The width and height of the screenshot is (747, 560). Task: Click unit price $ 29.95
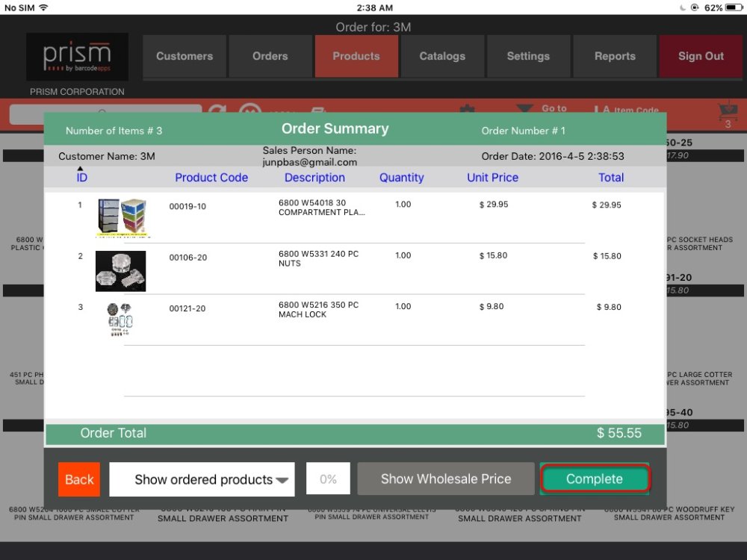coord(494,205)
